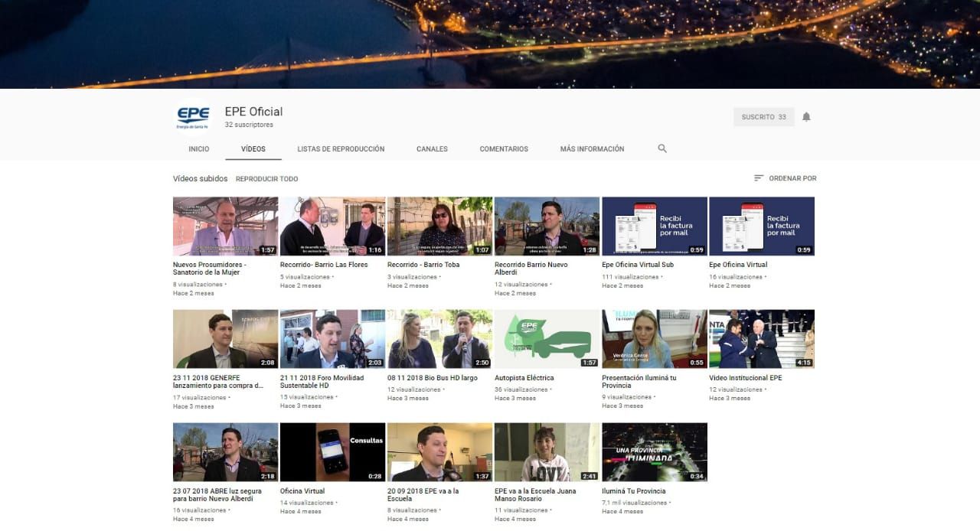The image size is (980, 531).
Task: Open the Más Información tab
Action: tap(592, 149)
